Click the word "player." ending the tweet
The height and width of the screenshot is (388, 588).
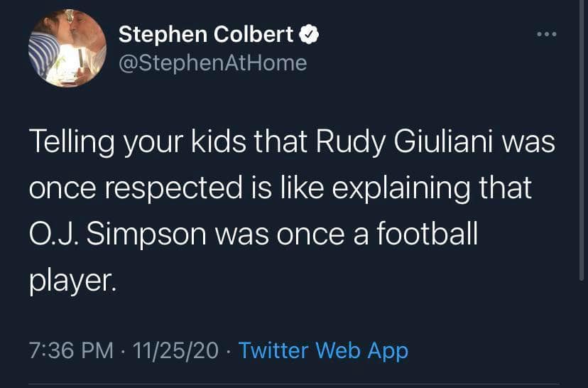click(71, 280)
